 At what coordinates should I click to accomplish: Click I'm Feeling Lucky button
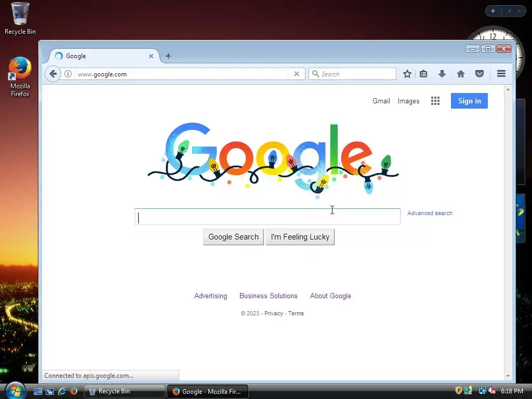(300, 237)
